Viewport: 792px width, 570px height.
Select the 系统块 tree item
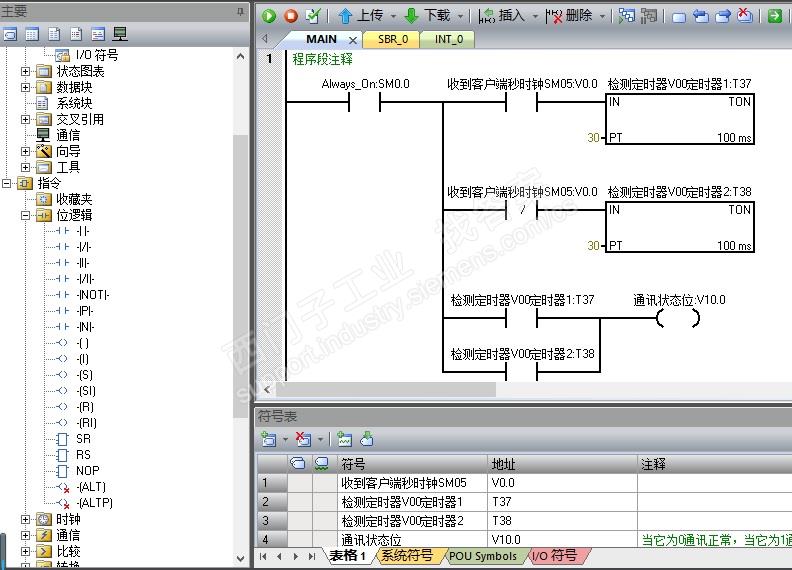click(74, 103)
